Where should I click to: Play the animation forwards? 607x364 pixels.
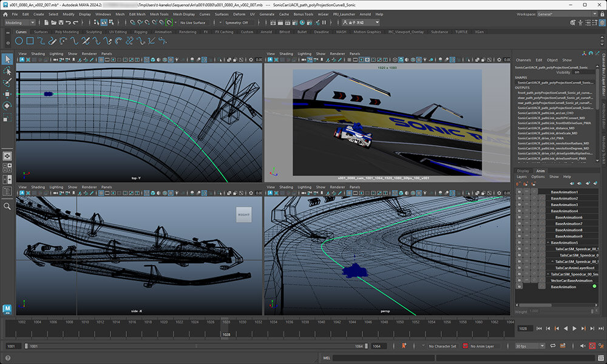[x=574, y=328]
